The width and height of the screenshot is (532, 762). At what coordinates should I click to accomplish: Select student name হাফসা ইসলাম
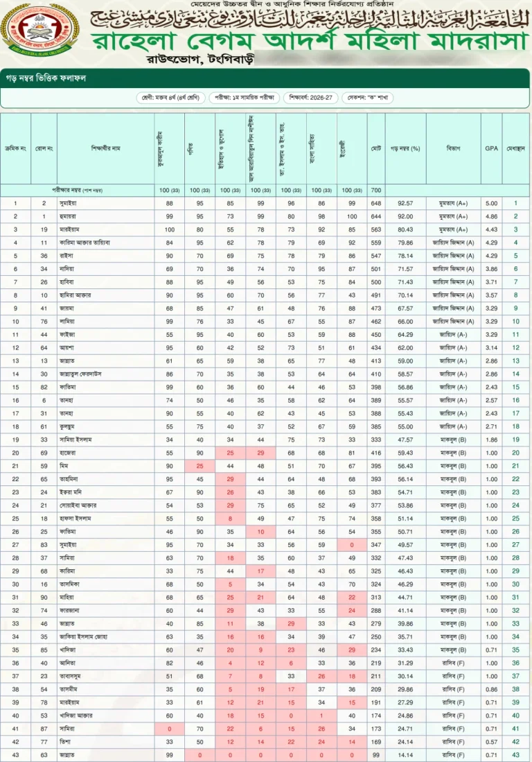(x=76, y=519)
